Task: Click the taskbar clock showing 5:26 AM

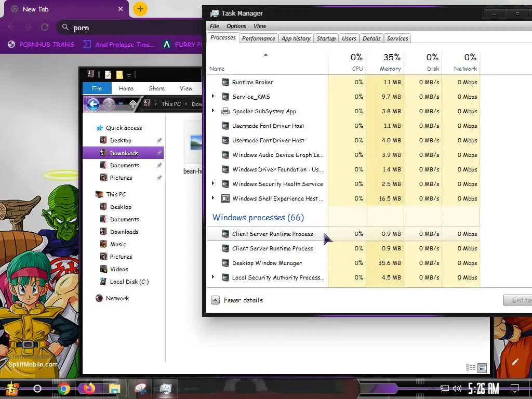Action: pyautogui.click(x=483, y=389)
